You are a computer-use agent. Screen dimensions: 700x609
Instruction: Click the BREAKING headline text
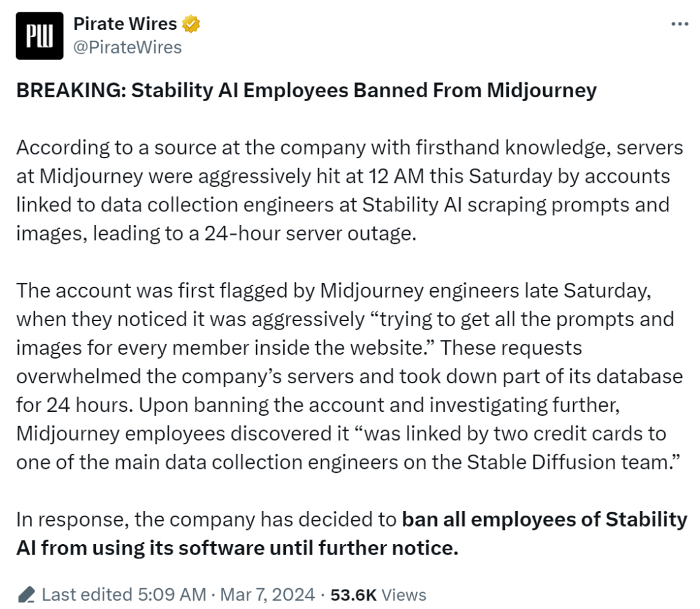[306, 91]
